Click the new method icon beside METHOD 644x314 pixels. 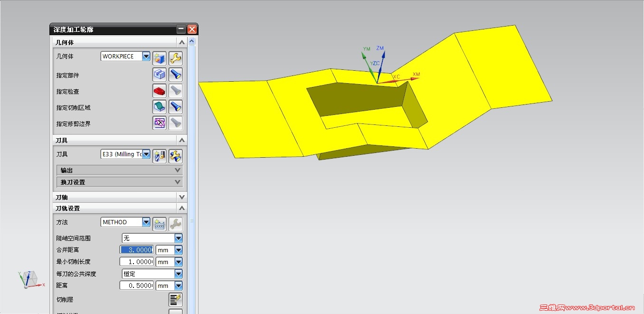tap(159, 224)
